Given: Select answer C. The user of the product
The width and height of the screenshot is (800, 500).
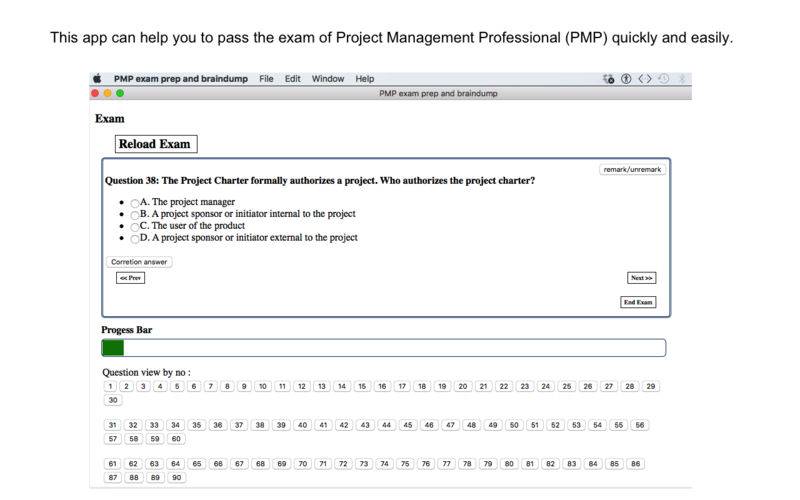Looking at the screenshot, I should 135,227.
